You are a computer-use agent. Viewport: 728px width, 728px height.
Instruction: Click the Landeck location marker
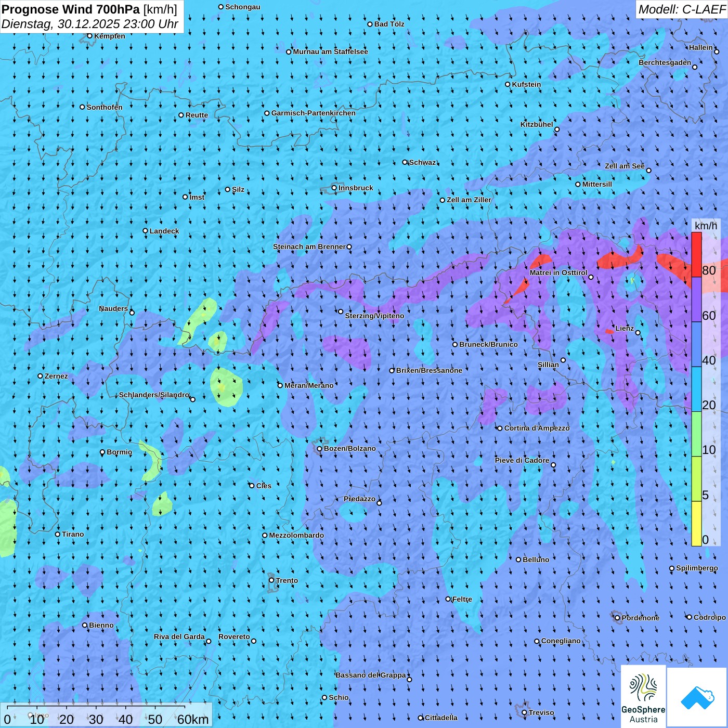146,231
